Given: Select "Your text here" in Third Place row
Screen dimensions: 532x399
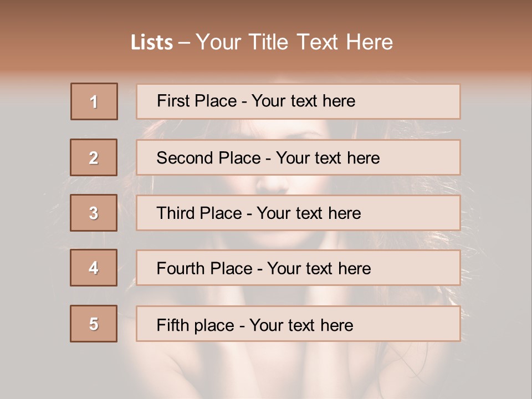Looking at the screenshot, I should pyautogui.click(x=309, y=213).
